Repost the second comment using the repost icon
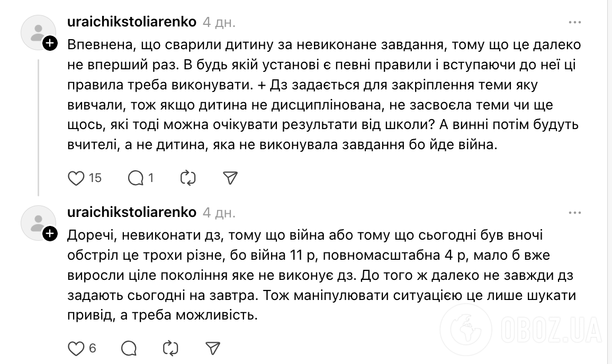Image resolution: width=612 pixels, height=364 pixels. coord(169,349)
